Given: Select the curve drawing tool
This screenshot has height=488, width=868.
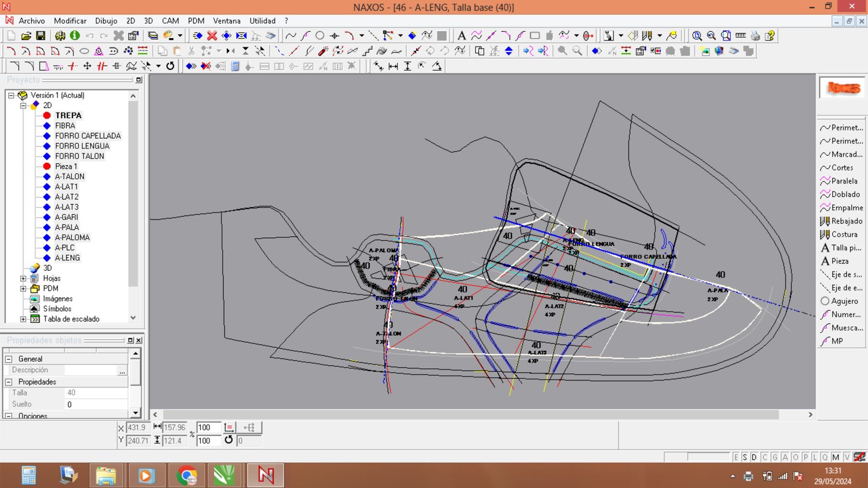Looking at the screenshot, I should 290,36.
